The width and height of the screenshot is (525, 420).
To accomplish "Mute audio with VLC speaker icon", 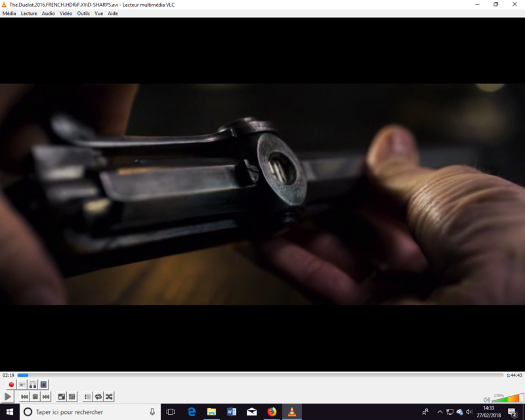I will [x=486, y=399].
